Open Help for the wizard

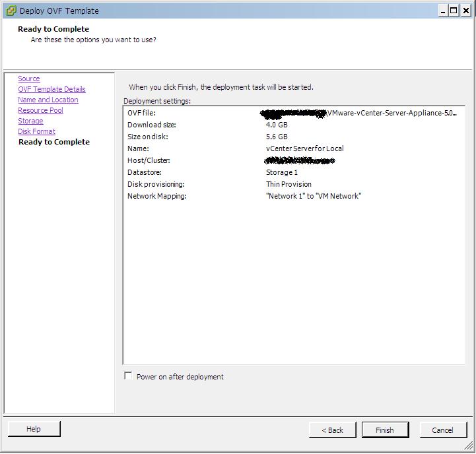click(34, 429)
